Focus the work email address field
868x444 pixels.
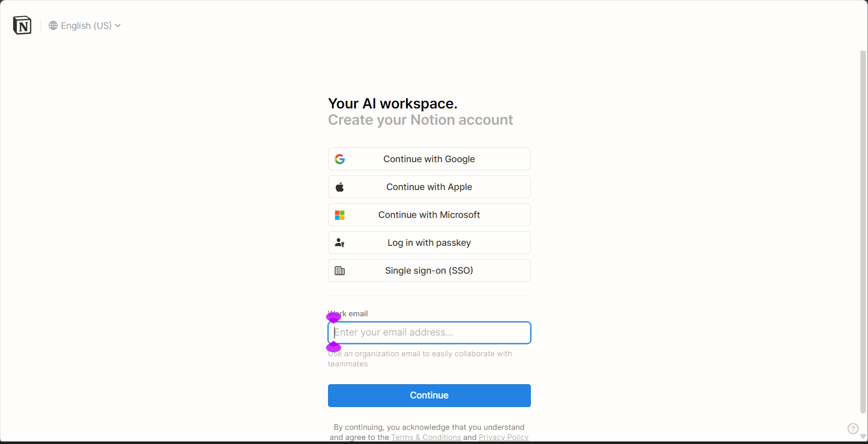pos(429,333)
